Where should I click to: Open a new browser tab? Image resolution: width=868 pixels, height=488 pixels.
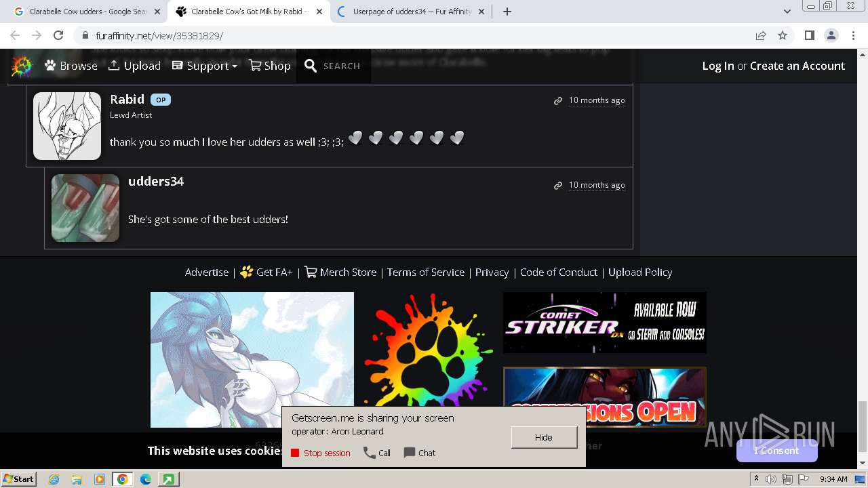point(507,12)
